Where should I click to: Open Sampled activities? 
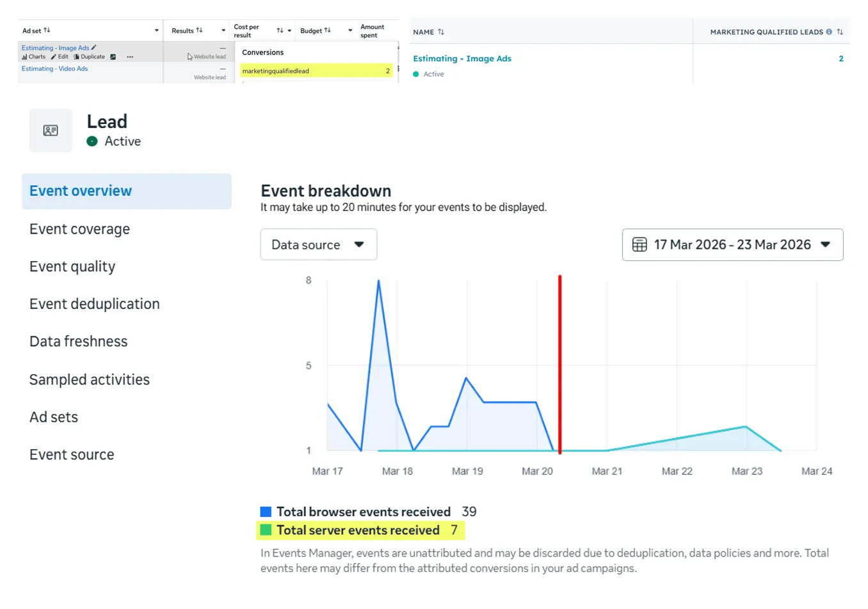(90, 379)
